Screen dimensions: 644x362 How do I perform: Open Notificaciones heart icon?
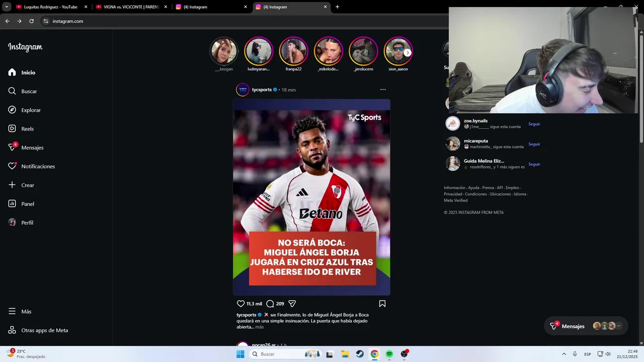coord(12,166)
